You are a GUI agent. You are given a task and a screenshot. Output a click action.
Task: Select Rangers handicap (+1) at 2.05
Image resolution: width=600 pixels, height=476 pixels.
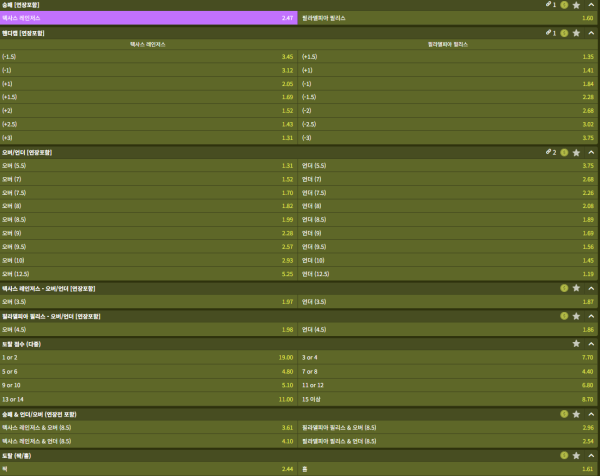(x=148, y=84)
